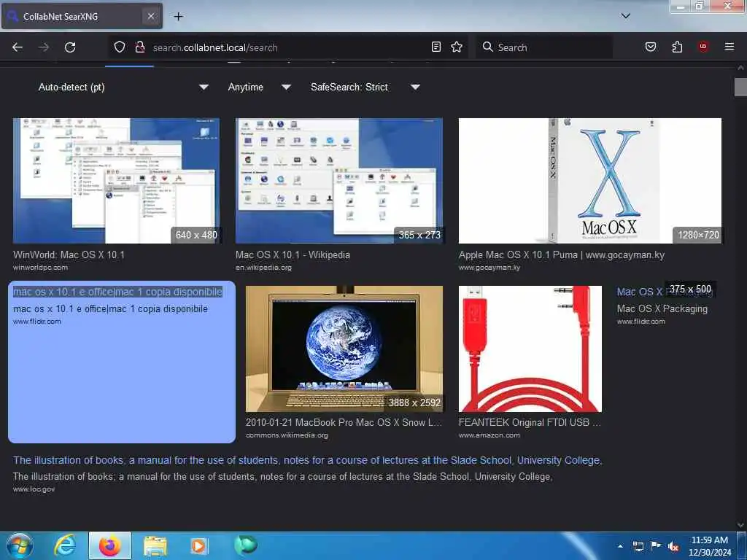Screen dimensions: 747x560
Task: Click the forward navigation arrow
Action: [44, 47]
